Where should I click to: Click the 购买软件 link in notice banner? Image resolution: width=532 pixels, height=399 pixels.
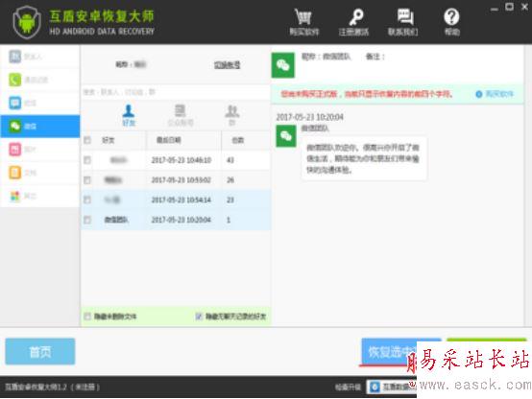pos(499,94)
